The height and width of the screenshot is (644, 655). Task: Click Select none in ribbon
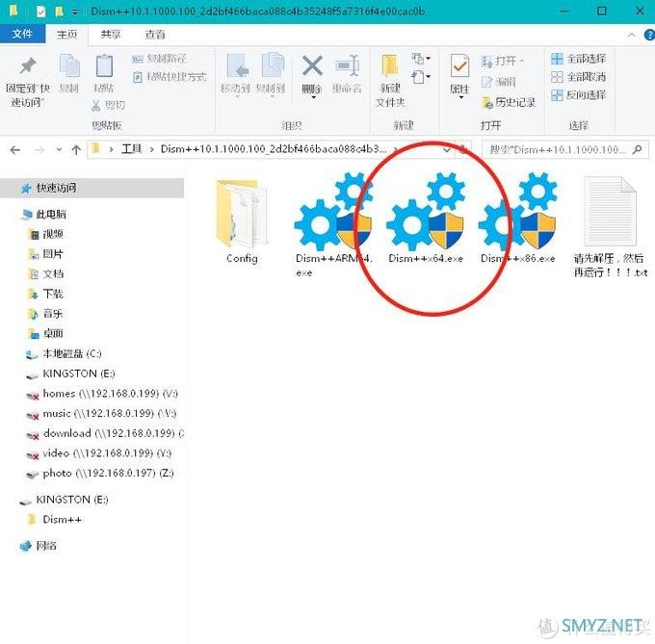click(579, 77)
